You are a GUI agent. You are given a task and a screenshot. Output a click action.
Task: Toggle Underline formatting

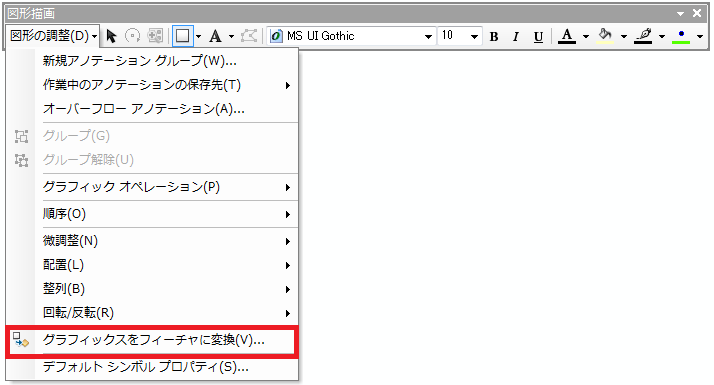coord(538,36)
